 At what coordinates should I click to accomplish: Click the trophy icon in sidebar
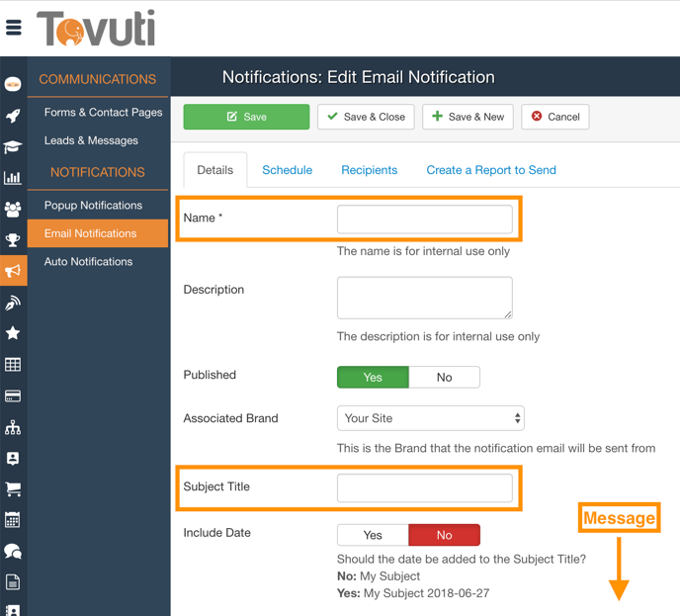[13, 240]
